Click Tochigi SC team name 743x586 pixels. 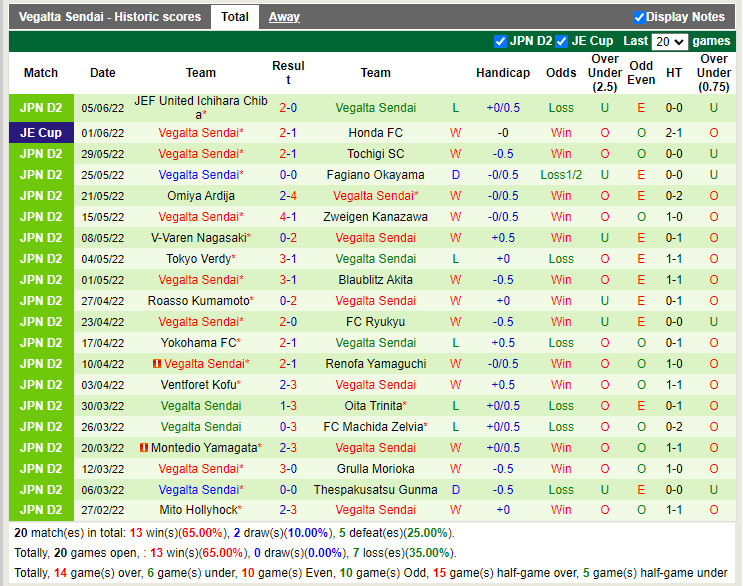pos(375,154)
